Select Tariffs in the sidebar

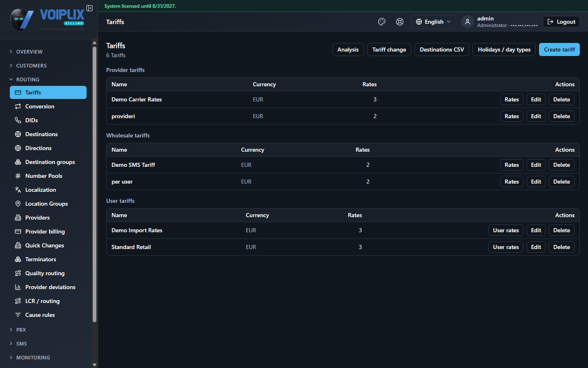coord(48,92)
